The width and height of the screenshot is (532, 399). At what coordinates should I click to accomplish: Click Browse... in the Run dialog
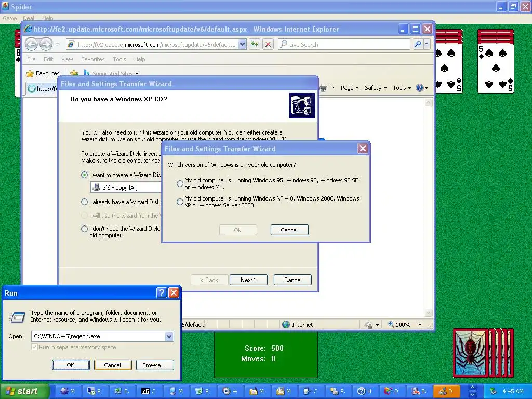pyautogui.click(x=155, y=365)
